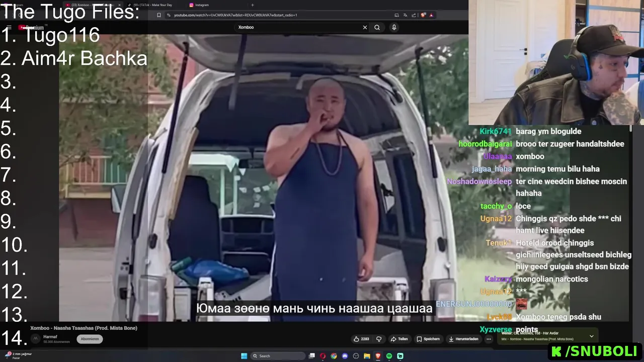Open the Harmaf channel avatar
This screenshot has height=362, width=644.
pyautogui.click(x=35, y=338)
